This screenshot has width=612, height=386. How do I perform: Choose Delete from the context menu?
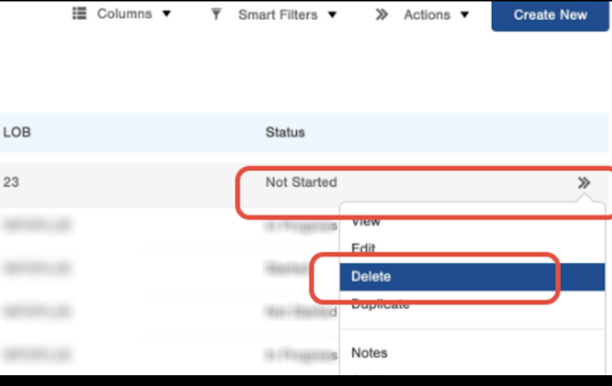coord(472,277)
